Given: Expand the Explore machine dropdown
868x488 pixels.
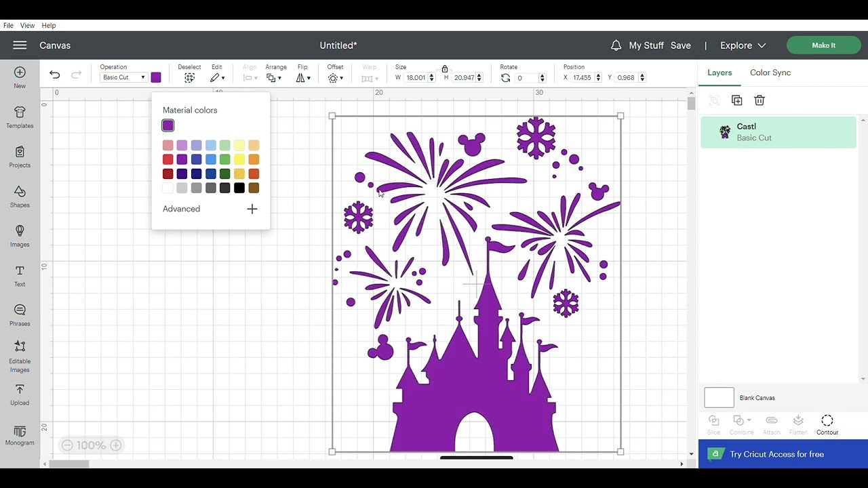Looking at the screenshot, I should coord(743,45).
